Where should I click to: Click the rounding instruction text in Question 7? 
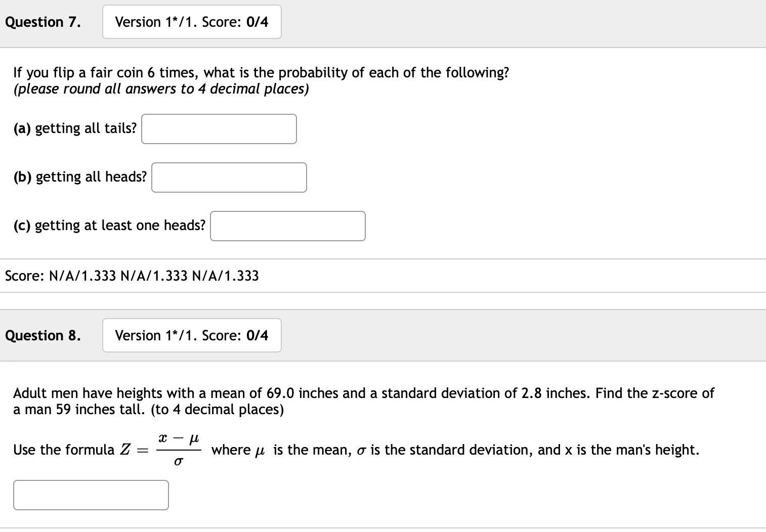tap(161, 89)
